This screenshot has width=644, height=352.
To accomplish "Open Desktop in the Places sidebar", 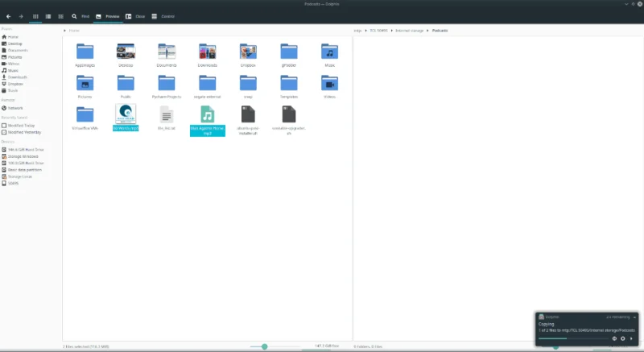I will pyautogui.click(x=12, y=43).
